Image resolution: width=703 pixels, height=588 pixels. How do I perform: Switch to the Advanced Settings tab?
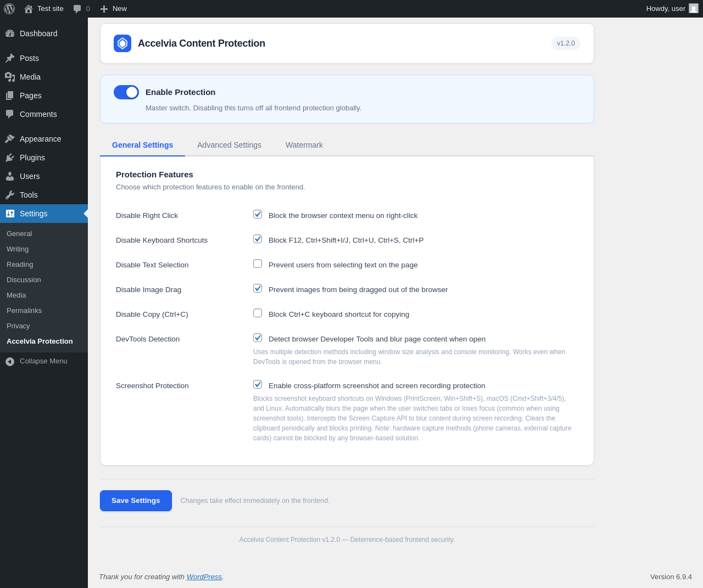tap(229, 145)
